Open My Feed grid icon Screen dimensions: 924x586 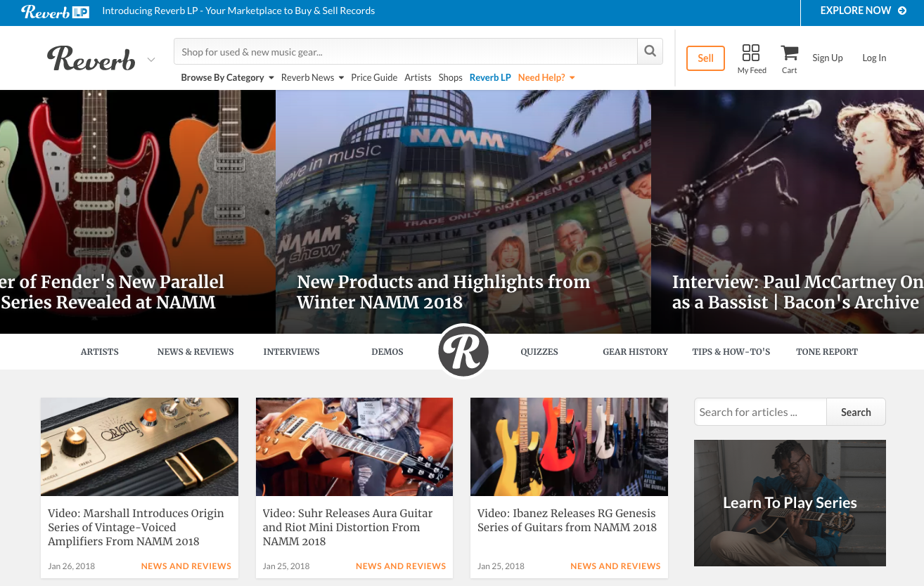coord(751,53)
